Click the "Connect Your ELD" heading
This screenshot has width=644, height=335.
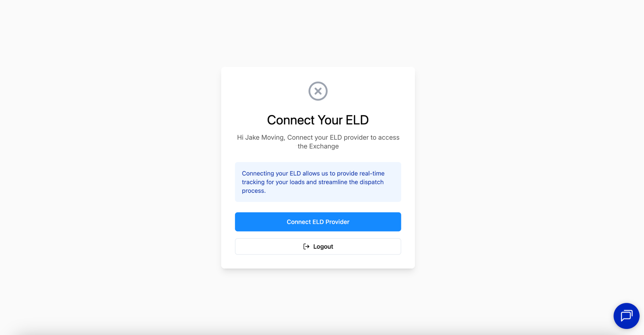(318, 120)
